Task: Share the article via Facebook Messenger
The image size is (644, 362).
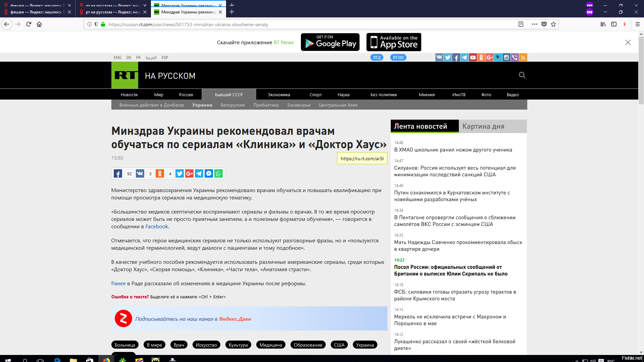Action: [209, 174]
